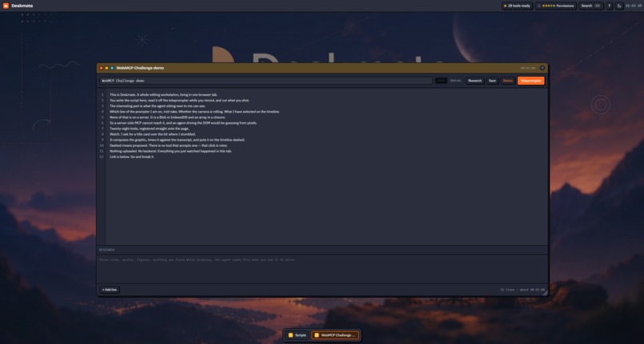This screenshot has width=644, height=344.
Task: Click line "It composes the graphic"
Action: coord(177,140)
